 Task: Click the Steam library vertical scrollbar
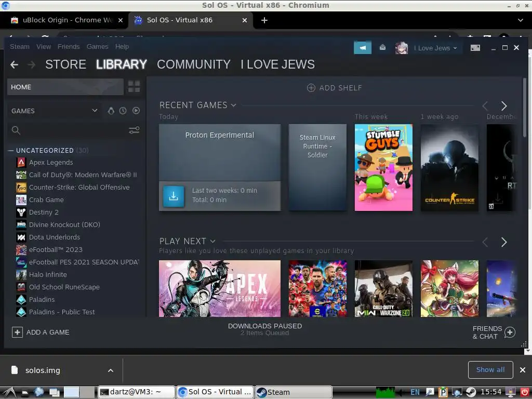(x=525, y=108)
